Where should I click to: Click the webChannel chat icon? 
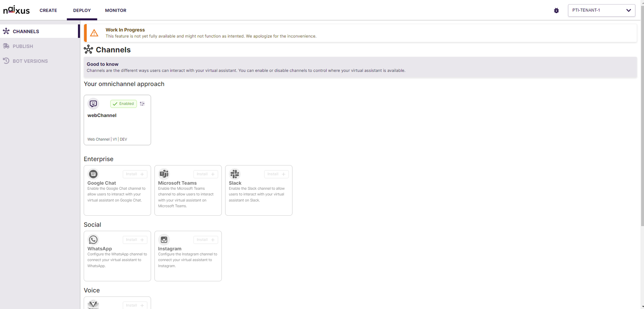(93, 104)
